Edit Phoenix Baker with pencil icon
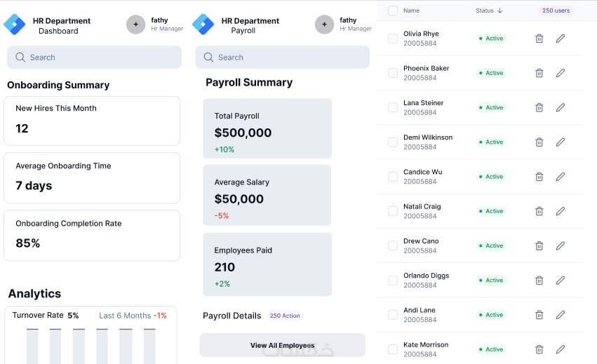The width and height of the screenshot is (597, 364). pyautogui.click(x=561, y=73)
